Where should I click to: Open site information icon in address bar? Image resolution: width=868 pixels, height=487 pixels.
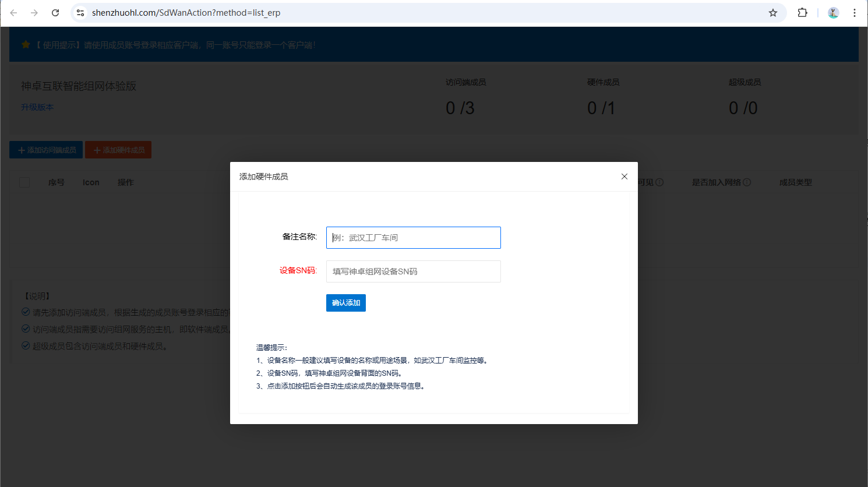point(80,13)
